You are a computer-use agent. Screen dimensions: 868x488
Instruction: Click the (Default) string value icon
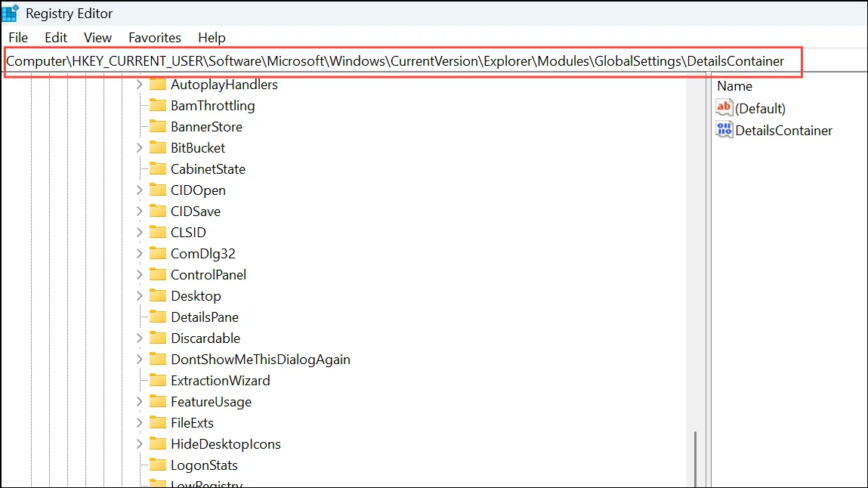724,107
